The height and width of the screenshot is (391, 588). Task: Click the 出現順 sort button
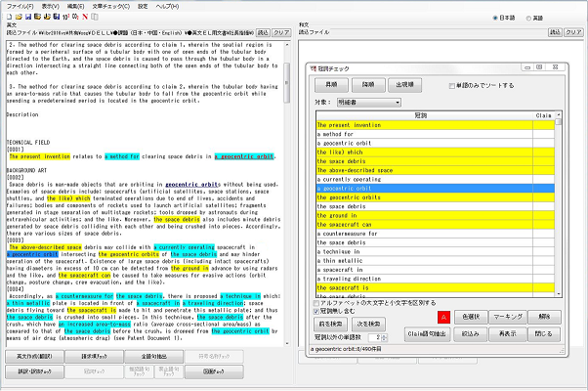click(x=404, y=85)
